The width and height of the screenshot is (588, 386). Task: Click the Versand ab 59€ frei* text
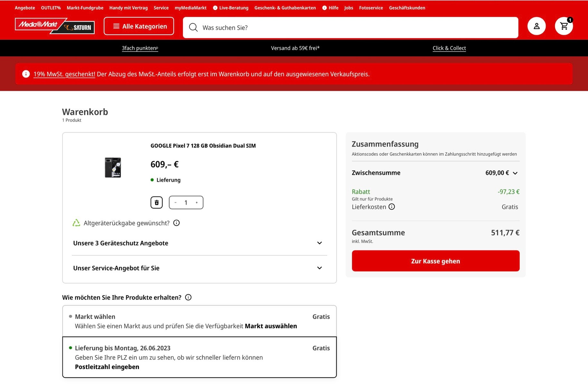[295, 48]
